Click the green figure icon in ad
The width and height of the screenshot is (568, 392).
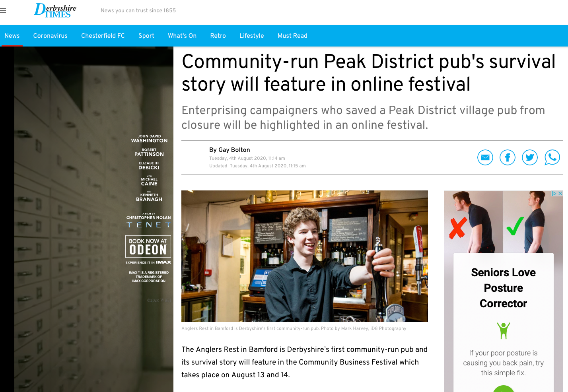503,330
